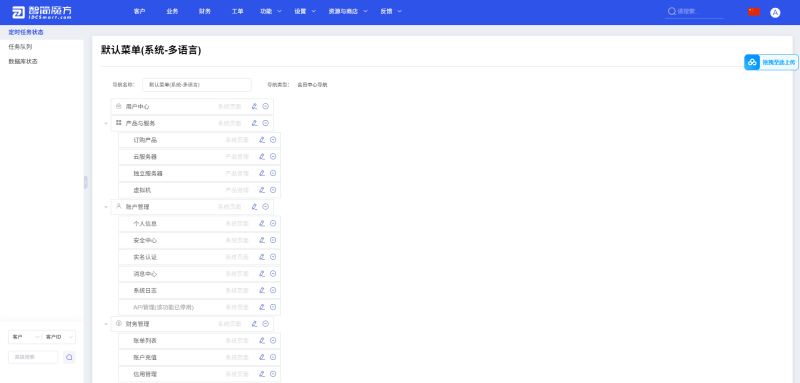Edit the 财务管理 parent menu
This screenshot has height=383, width=800.
(x=255, y=323)
